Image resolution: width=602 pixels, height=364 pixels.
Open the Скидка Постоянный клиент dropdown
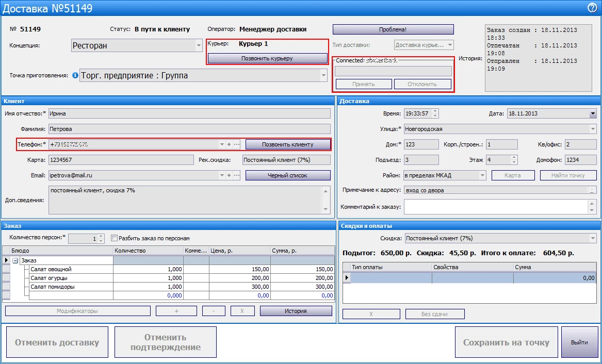[x=592, y=238]
